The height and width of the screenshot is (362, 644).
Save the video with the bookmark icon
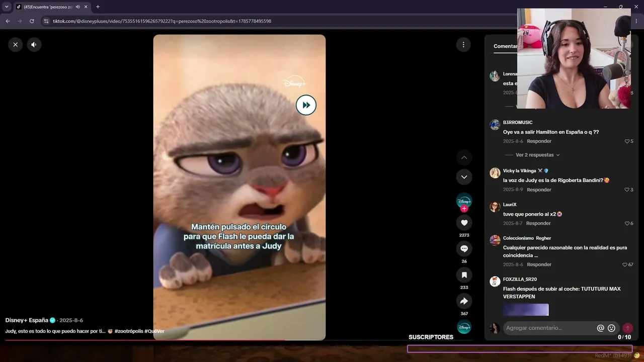click(464, 275)
